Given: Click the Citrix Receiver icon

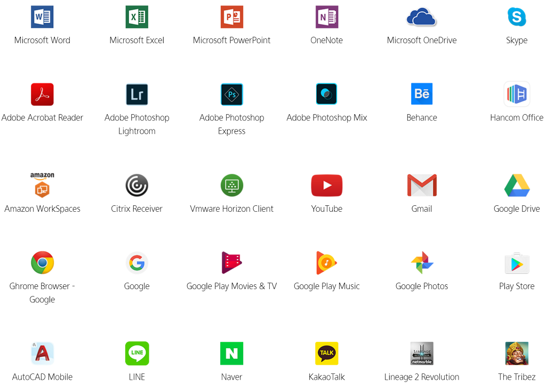Looking at the screenshot, I should [x=136, y=185].
